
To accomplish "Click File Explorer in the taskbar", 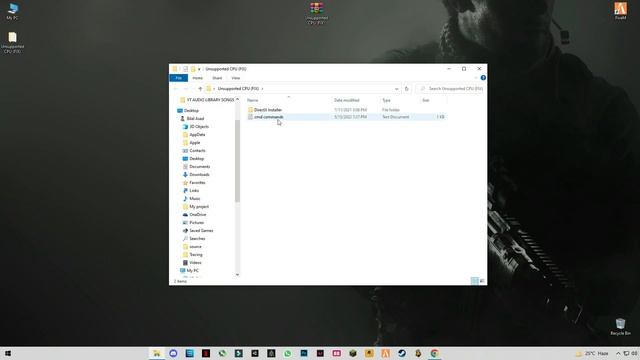I will click(x=157, y=353).
